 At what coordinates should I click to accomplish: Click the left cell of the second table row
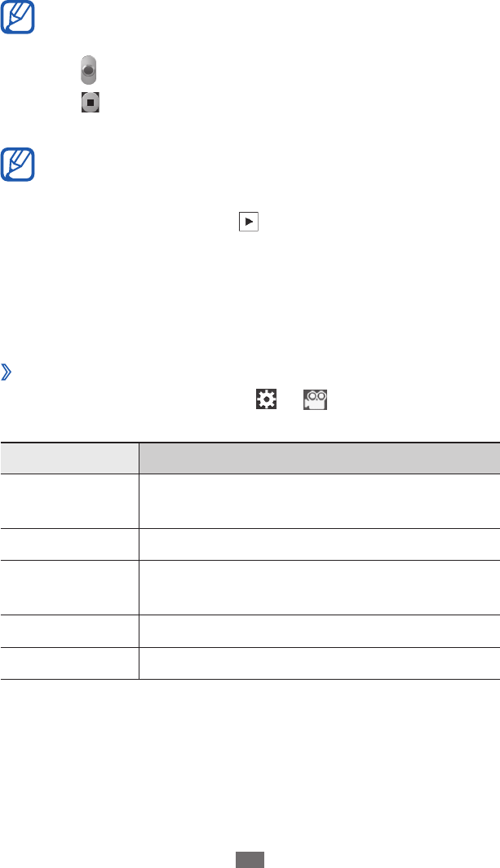[69, 544]
